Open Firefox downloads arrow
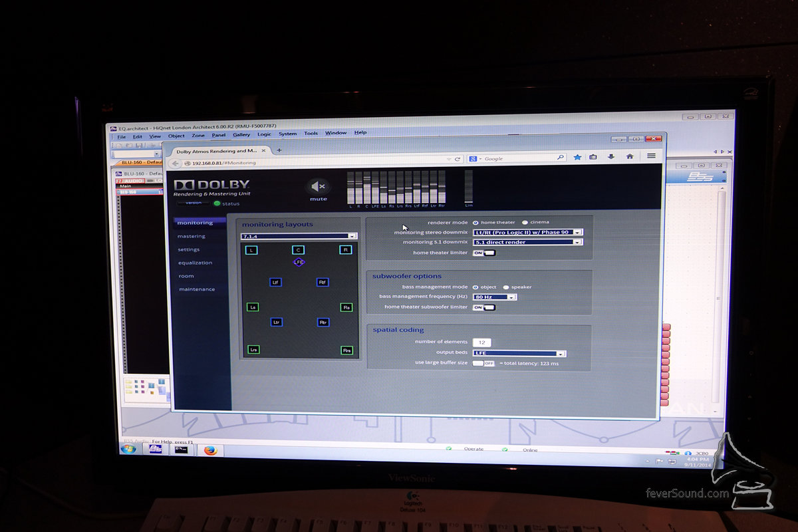This screenshot has width=798, height=532. coord(610,157)
